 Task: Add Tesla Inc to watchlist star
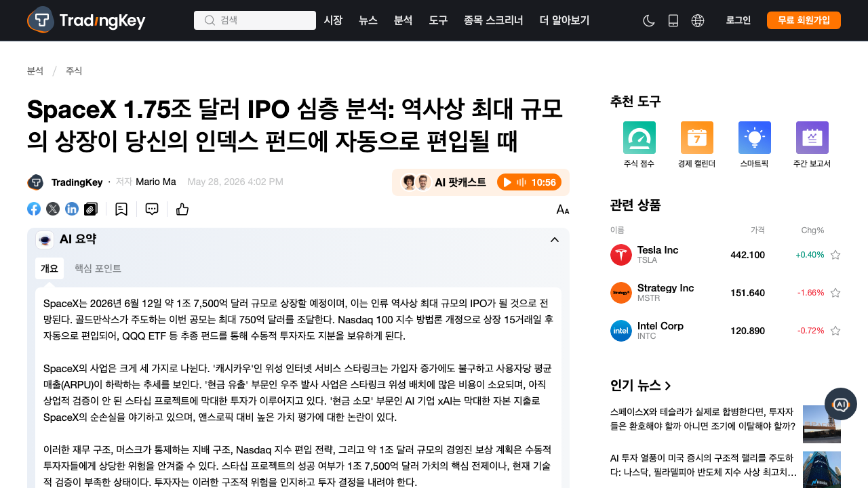click(x=835, y=255)
